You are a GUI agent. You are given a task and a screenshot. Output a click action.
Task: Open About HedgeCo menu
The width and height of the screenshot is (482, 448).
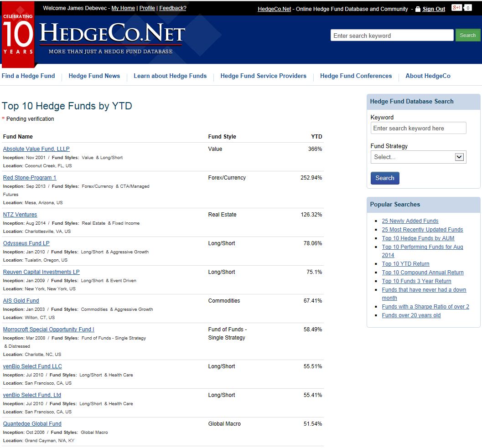428,76
